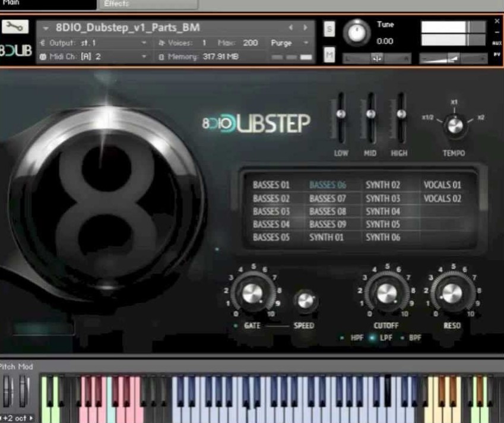Select the SYNTH 03 preset
The image size is (504, 423).
pos(383,198)
